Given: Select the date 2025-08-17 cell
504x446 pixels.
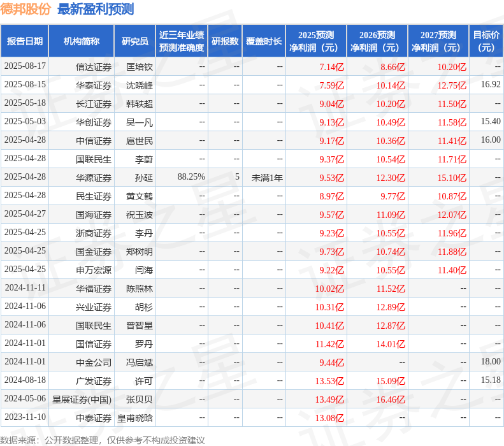Looking at the screenshot, I should [x=25, y=66].
